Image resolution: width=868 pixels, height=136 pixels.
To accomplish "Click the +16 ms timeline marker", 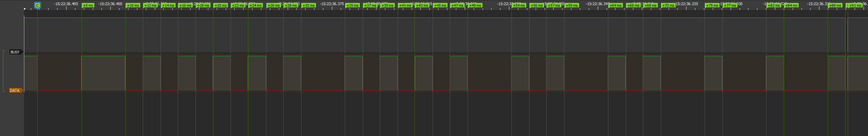I will pos(185,5).
